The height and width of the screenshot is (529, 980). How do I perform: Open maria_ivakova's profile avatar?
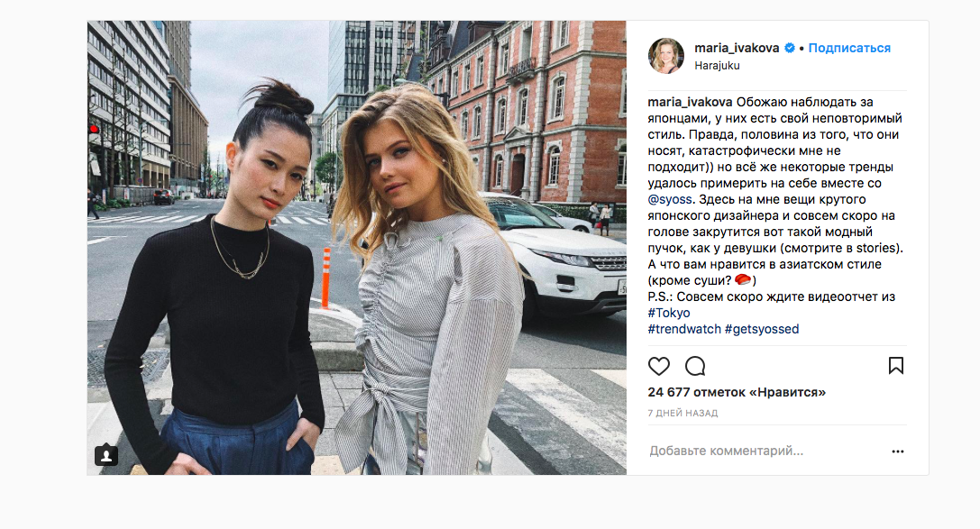[666, 56]
